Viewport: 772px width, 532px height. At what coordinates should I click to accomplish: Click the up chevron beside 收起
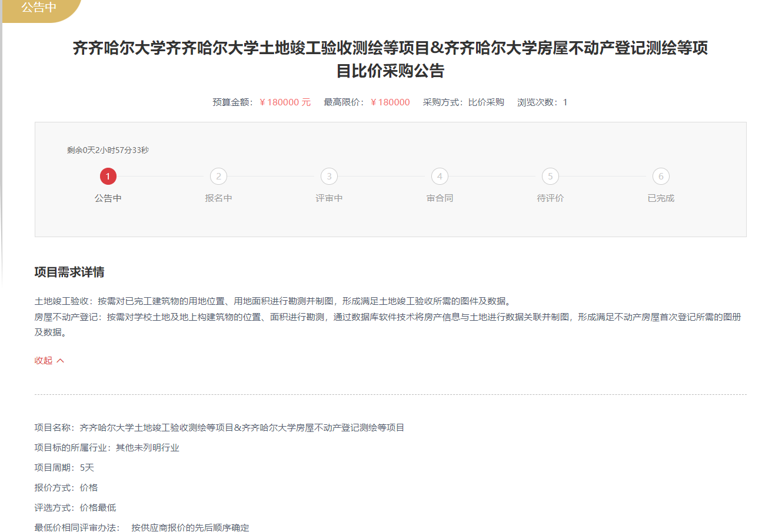point(60,361)
